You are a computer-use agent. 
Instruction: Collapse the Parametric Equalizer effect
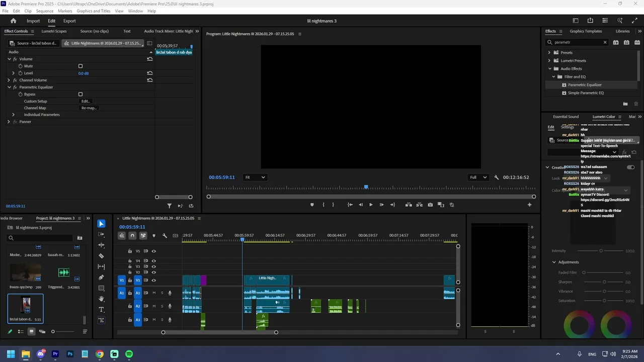click(x=9, y=87)
